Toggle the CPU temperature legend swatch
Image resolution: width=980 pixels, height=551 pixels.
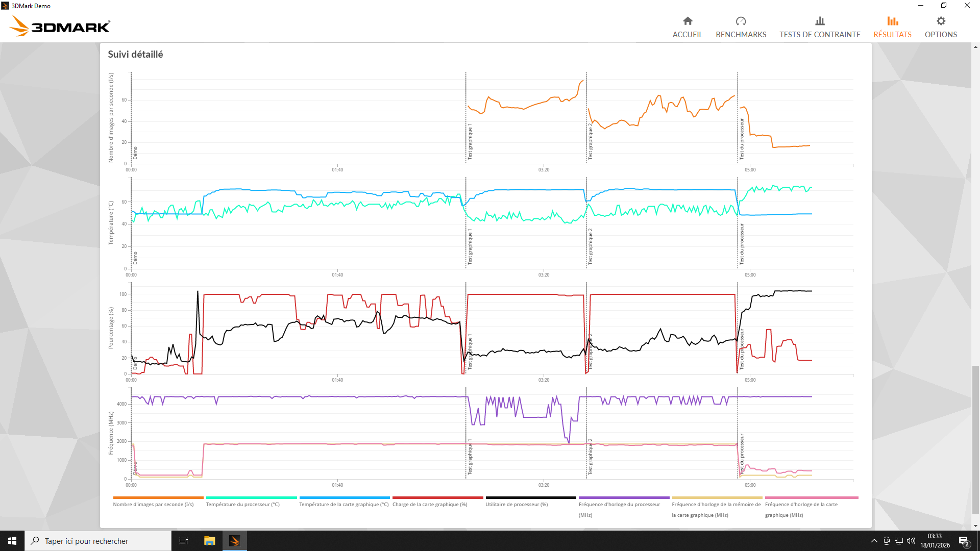[x=251, y=497]
